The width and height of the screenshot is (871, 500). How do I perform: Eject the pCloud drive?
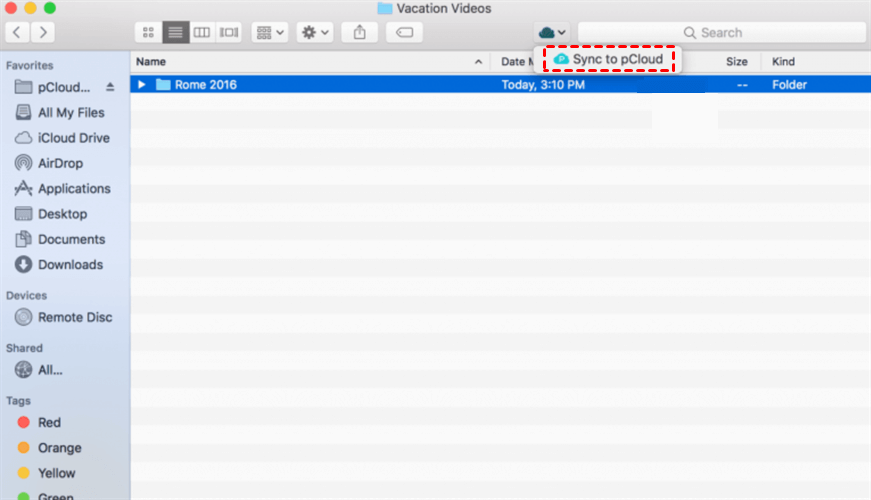coord(110,87)
